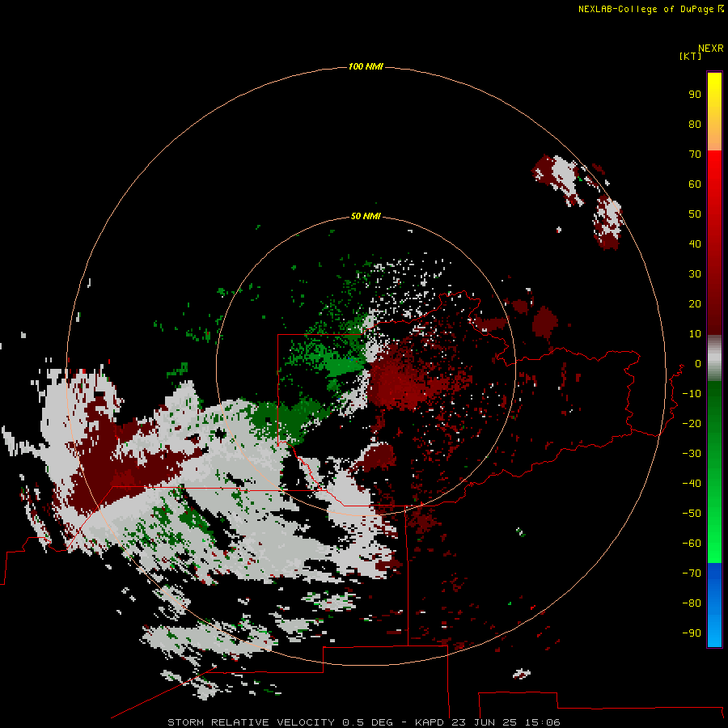
Task: Click the -10 value on velocity scale
Action: coord(692,394)
